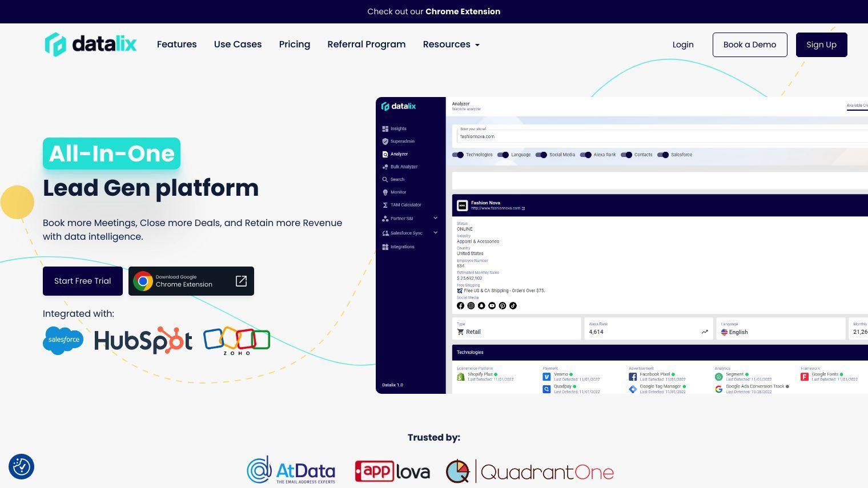Click the fashionnova.com URL link with external icon
The image size is (868, 488).
tap(498, 208)
